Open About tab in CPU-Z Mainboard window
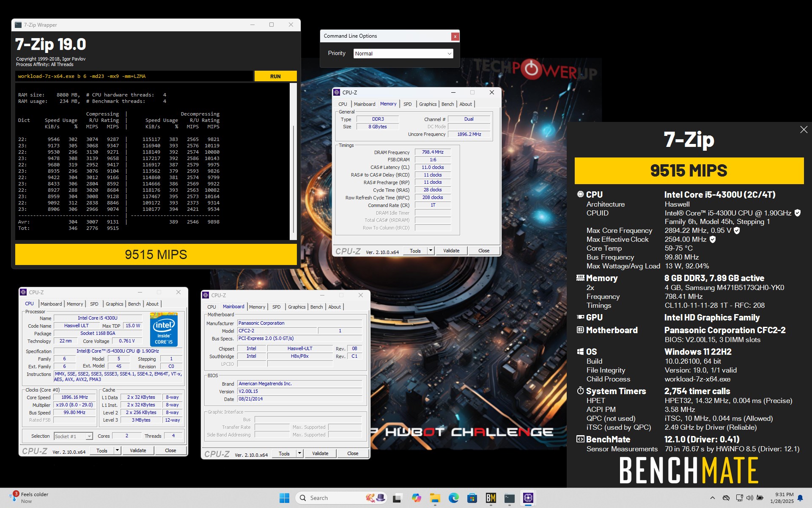 pyautogui.click(x=335, y=307)
